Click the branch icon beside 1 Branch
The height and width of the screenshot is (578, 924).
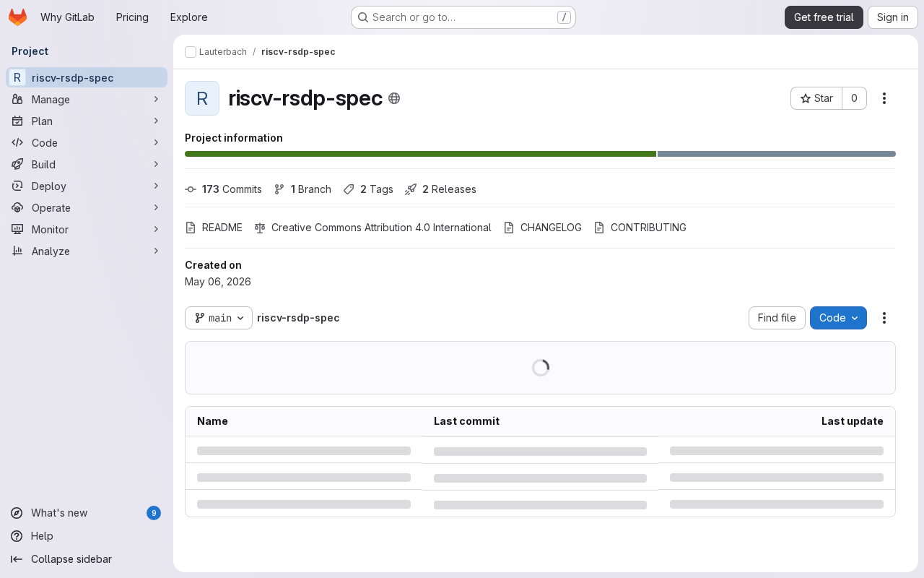(x=279, y=189)
